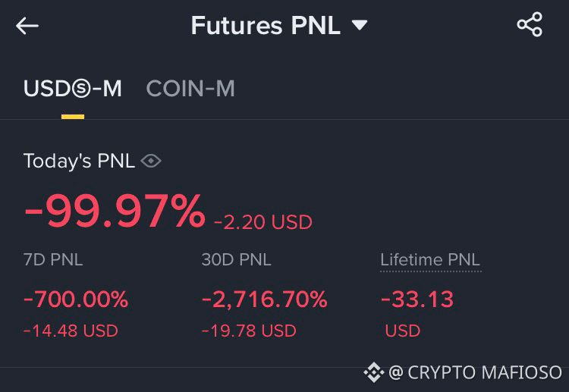Click the -99.97% today's PNL value
569x392 pixels.
[x=115, y=212]
